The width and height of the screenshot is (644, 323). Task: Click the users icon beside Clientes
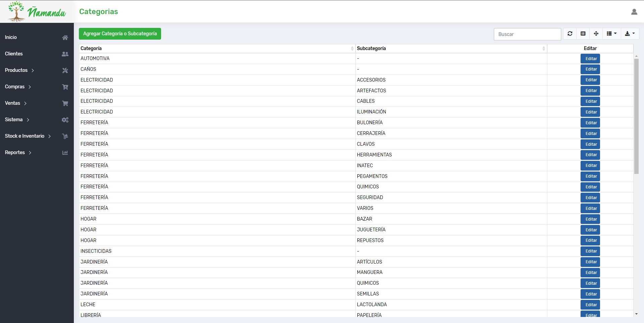point(65,54)
